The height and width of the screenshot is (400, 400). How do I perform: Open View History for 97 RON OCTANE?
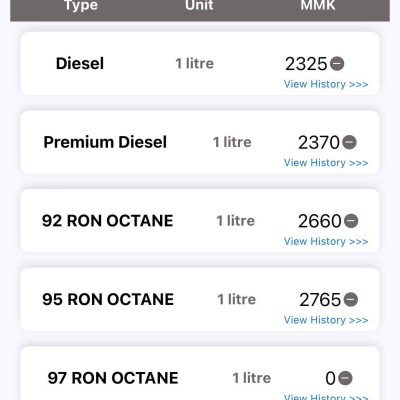(326, 397)
